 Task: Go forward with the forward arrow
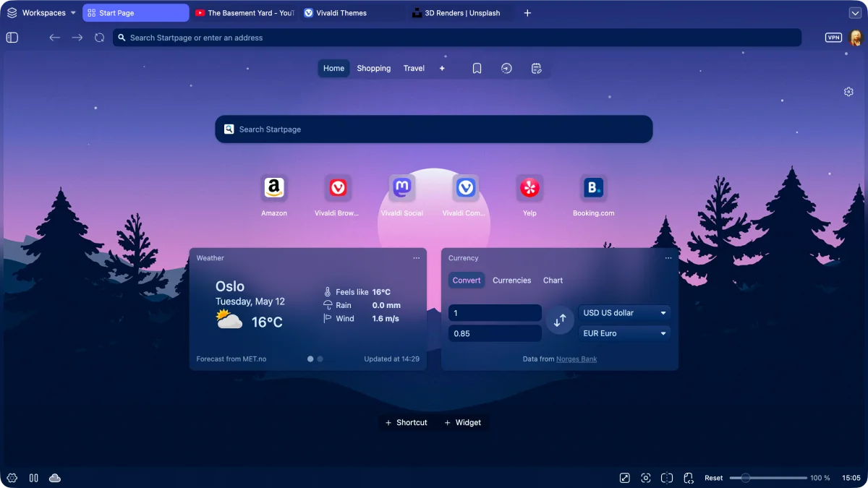pyautogui.click(x=77, y=38)
